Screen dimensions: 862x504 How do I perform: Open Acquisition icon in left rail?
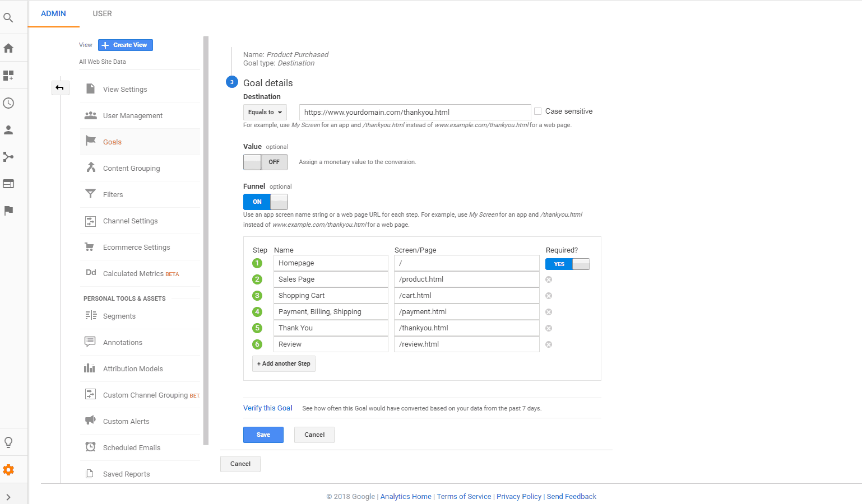tap(8, 157)
